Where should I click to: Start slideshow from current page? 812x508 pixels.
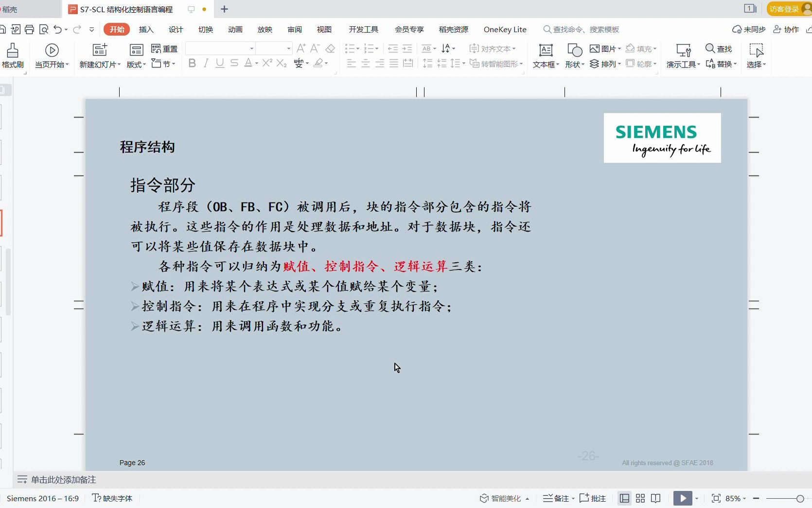[x=51, y=55]
